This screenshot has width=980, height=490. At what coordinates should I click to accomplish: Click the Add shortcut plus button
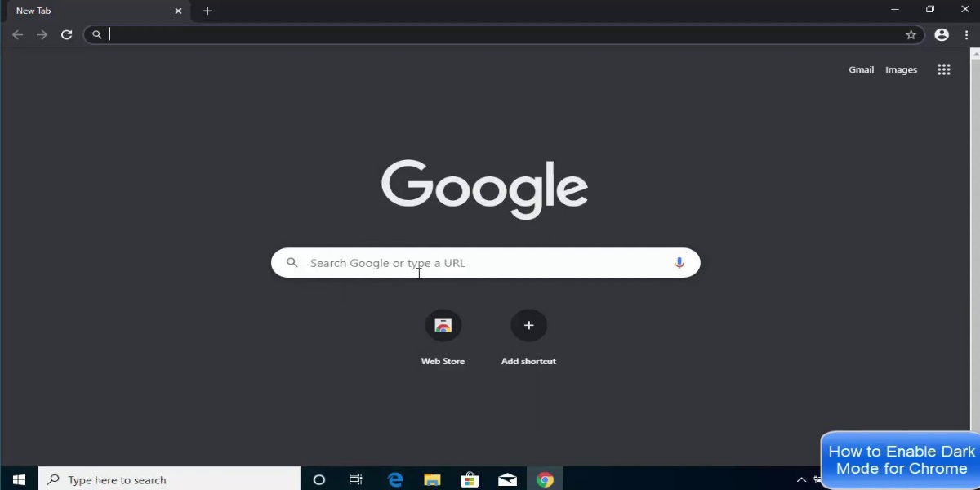[x=528, y=326]
